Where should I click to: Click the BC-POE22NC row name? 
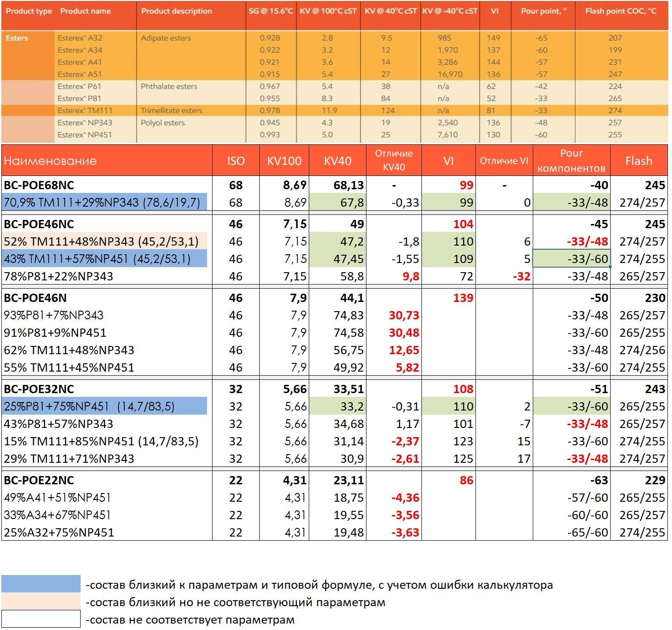pos(39,480)
